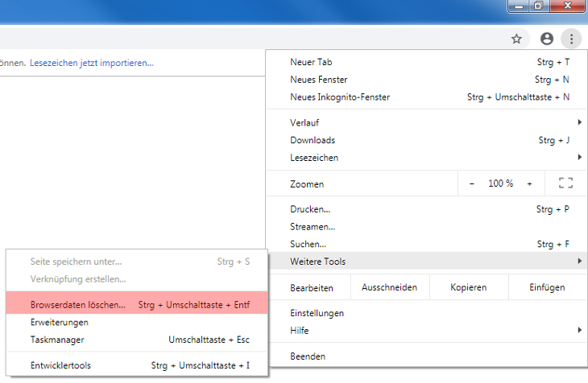Select Streamen... menu entry
This screenshot has height=383, width=588.
427,227
